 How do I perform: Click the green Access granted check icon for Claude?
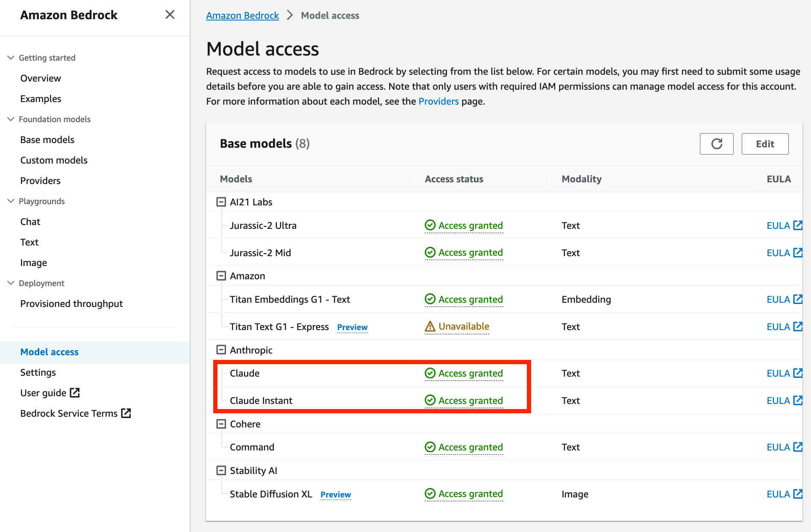click(x=429, y=373)
